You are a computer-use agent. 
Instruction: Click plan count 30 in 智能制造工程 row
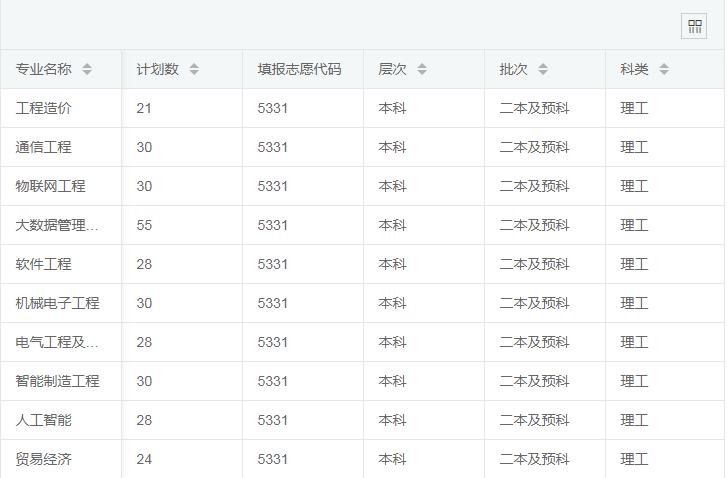(144, 381)
